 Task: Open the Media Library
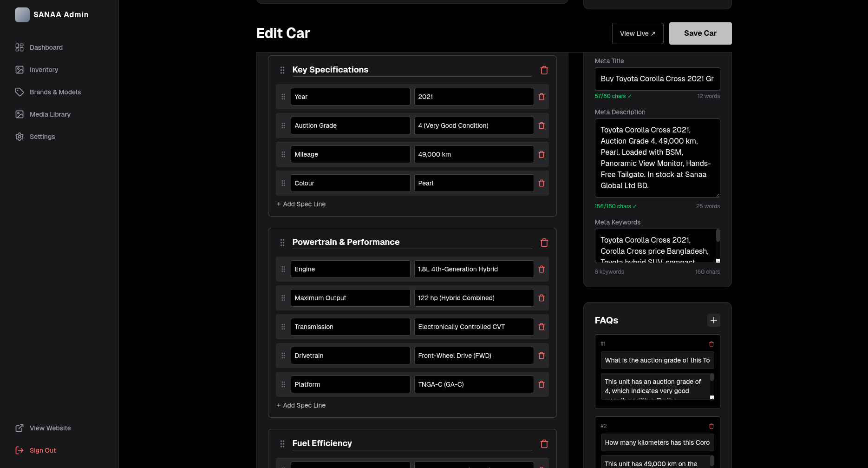tap(50, 114)
